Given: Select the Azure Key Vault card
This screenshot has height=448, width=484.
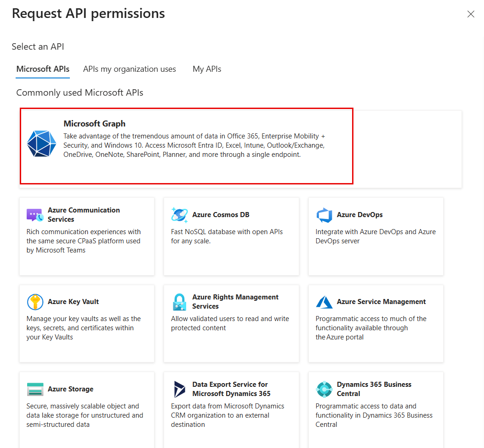Looking at the screenshot, I should [86, 323].
